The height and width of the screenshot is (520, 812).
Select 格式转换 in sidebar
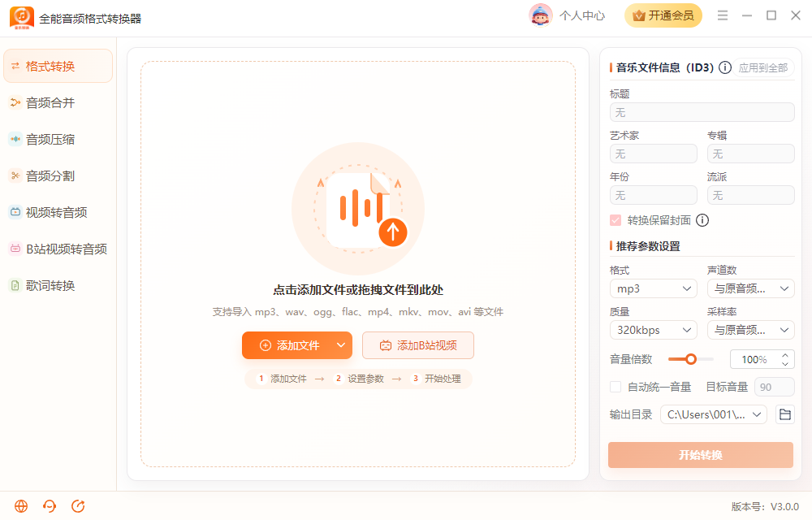pyautogui.click(x=58, y=66)
